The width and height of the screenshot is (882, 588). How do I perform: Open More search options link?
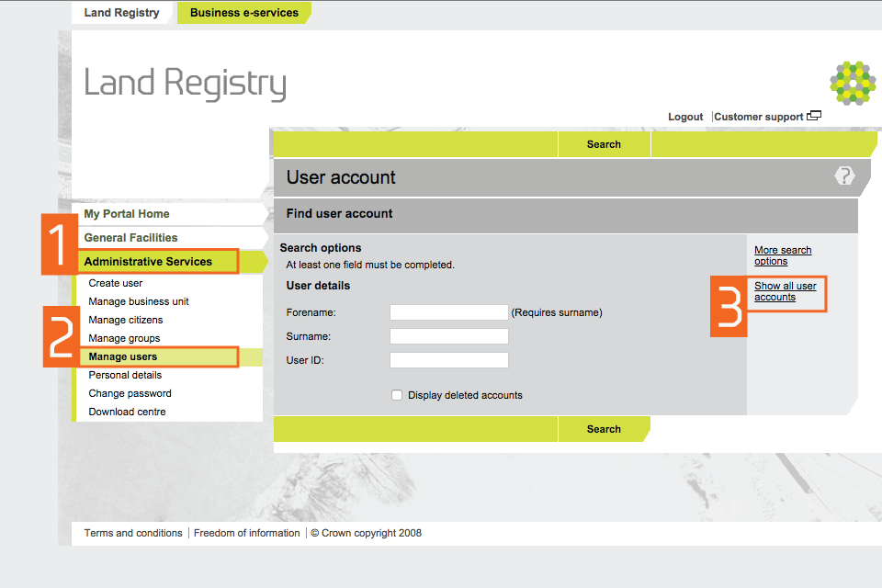pyautogui.click(x=782, y=255)
